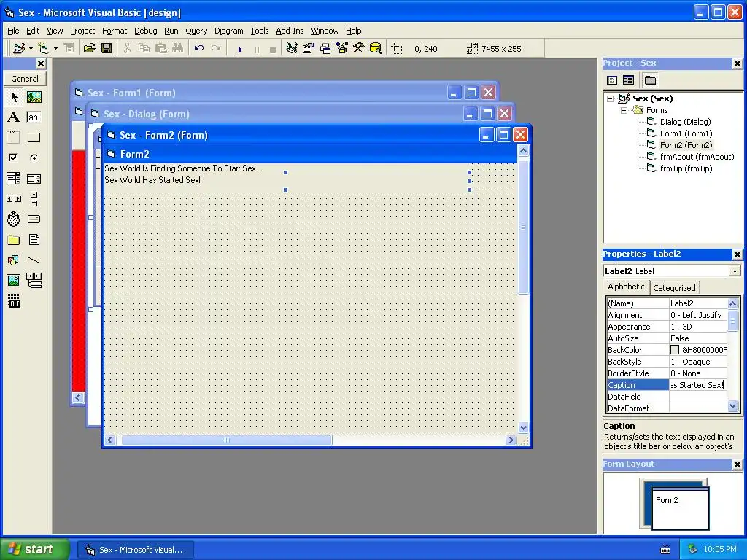Viewport: 747px width, 560px height.
Task: Click the General toolbox tab button
Action: 25,79
